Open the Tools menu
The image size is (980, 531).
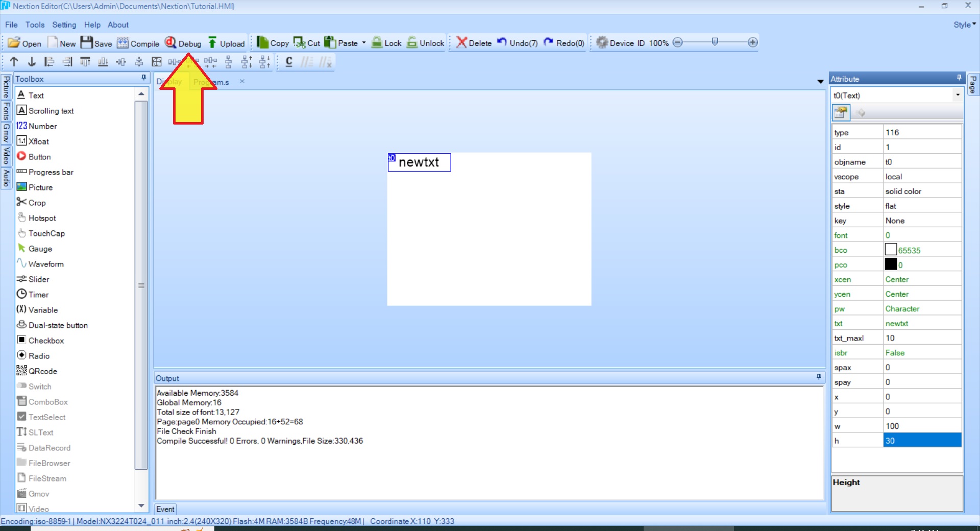pyautogui.click(x=35, y=25)
